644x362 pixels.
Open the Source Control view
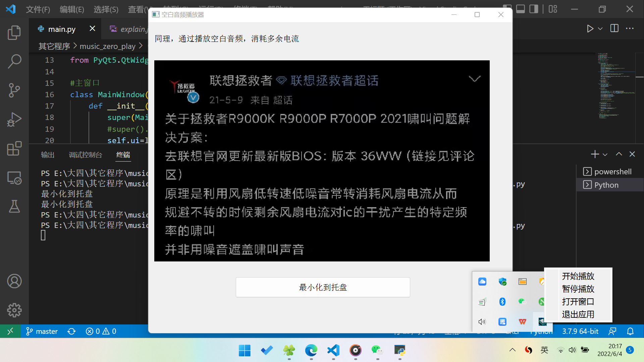point(14,90)
